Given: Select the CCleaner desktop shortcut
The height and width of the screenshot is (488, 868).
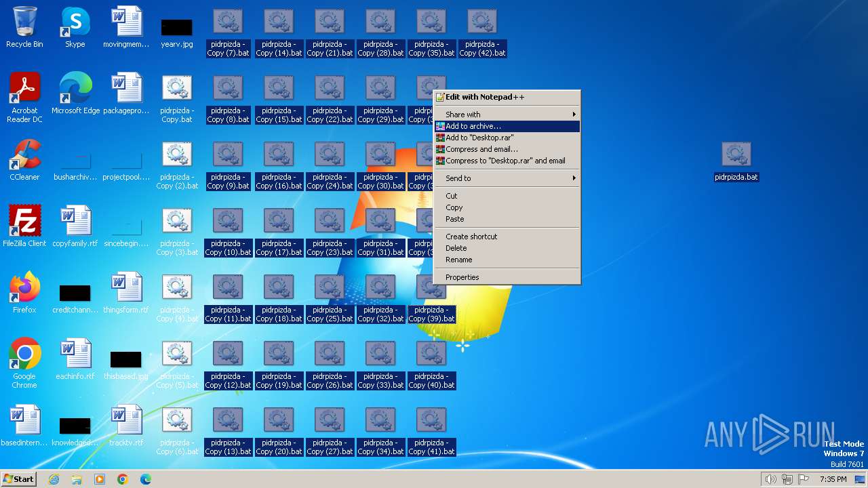Looking at the screenshot, I should click(x=24, y=160).
